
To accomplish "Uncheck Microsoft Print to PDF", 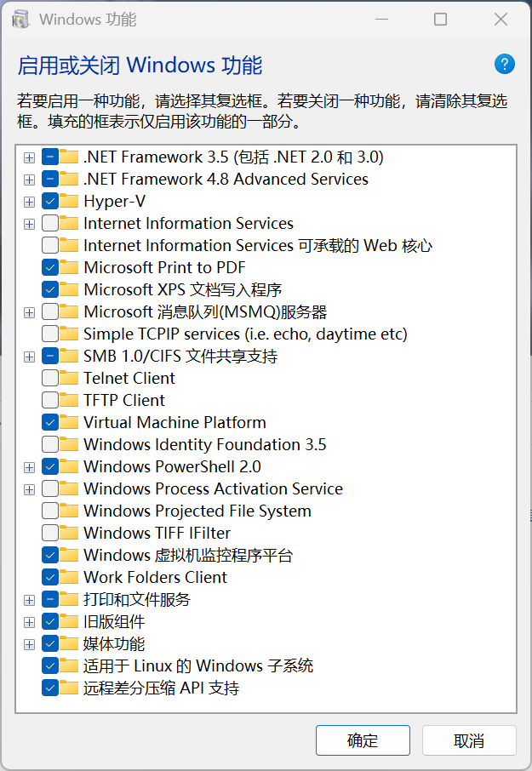I will [x=50, y=267].
